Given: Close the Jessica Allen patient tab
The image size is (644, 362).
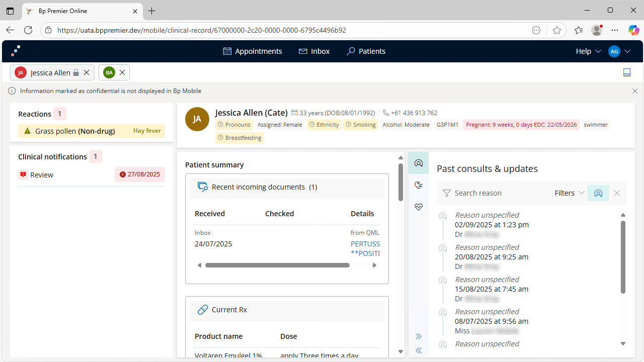Looking at the screenshot, I should point(87,72).
